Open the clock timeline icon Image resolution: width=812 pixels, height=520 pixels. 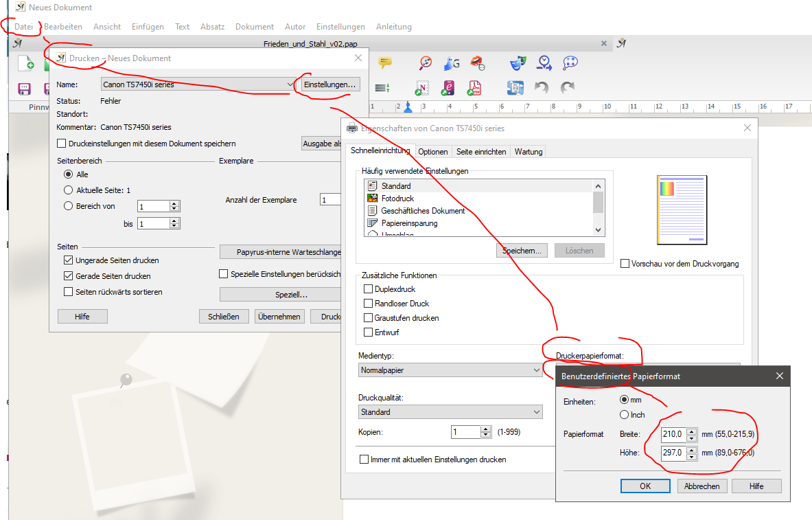tap(544, 63)
